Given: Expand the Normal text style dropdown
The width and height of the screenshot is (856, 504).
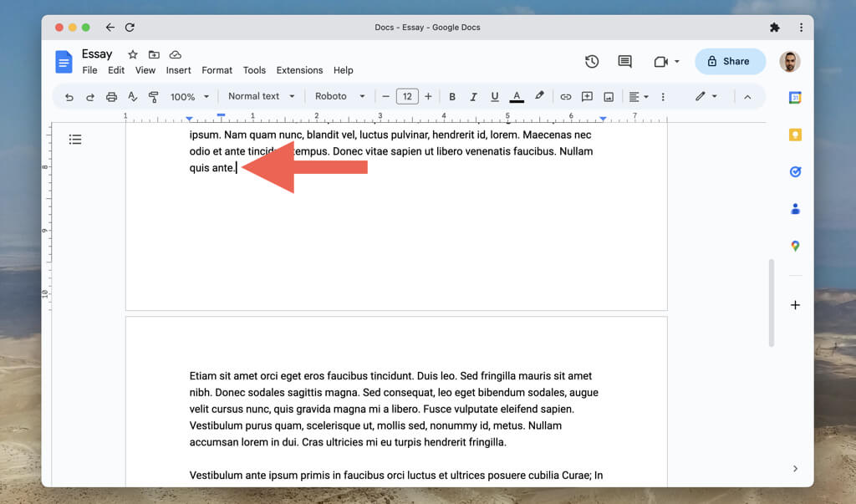Looking at the screenshot, I should 262,96.
